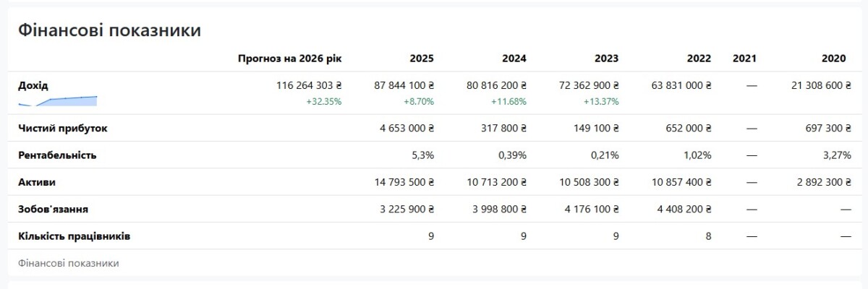Click the 'Дохід' row label
This screenshot has height=289, width=868.
[x=33, y=85]
